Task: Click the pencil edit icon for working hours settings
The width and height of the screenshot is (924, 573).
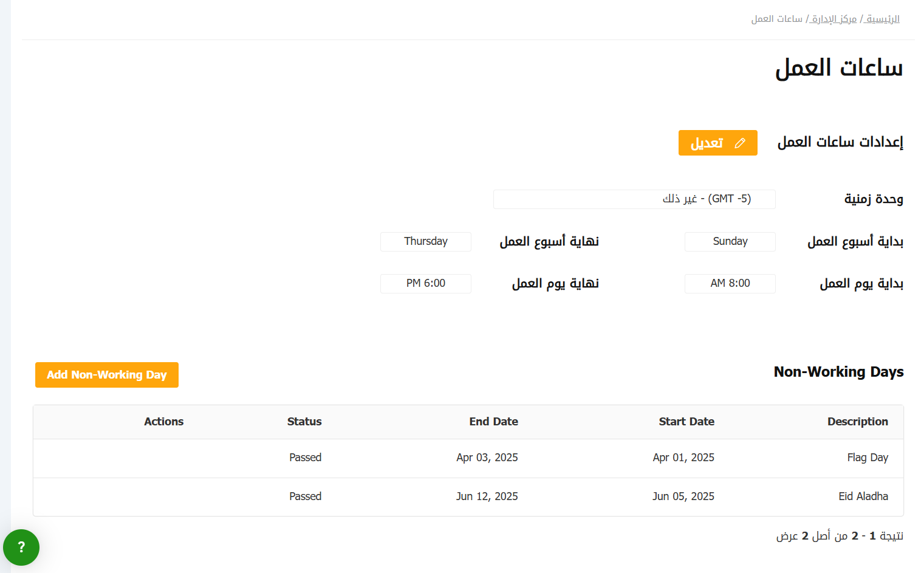Action: [x=739, y=143]
